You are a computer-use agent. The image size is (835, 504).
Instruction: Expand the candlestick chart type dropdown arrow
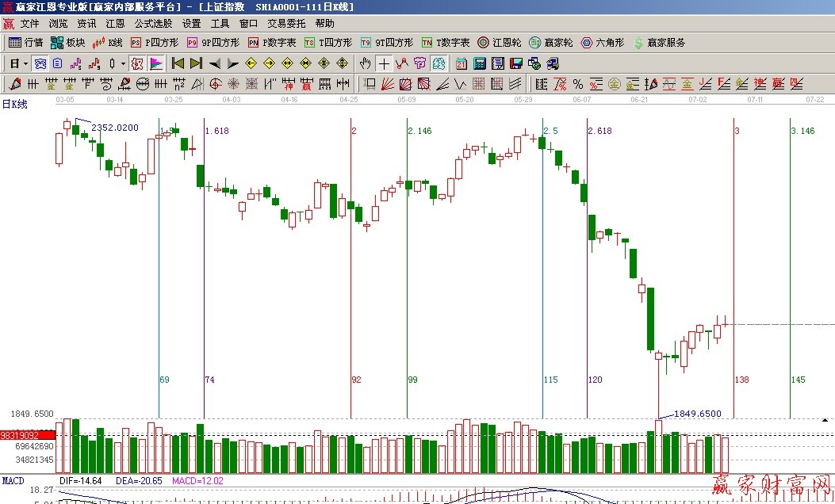pyautogui.click(x=123, y=63)
